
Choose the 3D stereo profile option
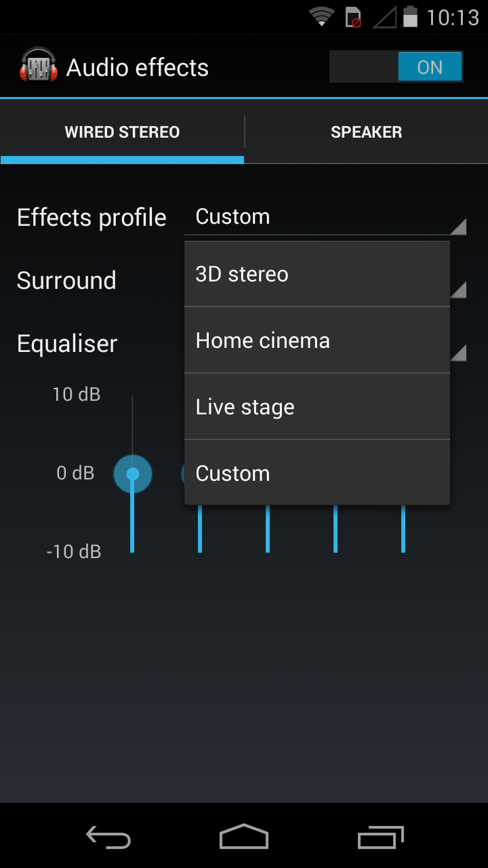317,274
